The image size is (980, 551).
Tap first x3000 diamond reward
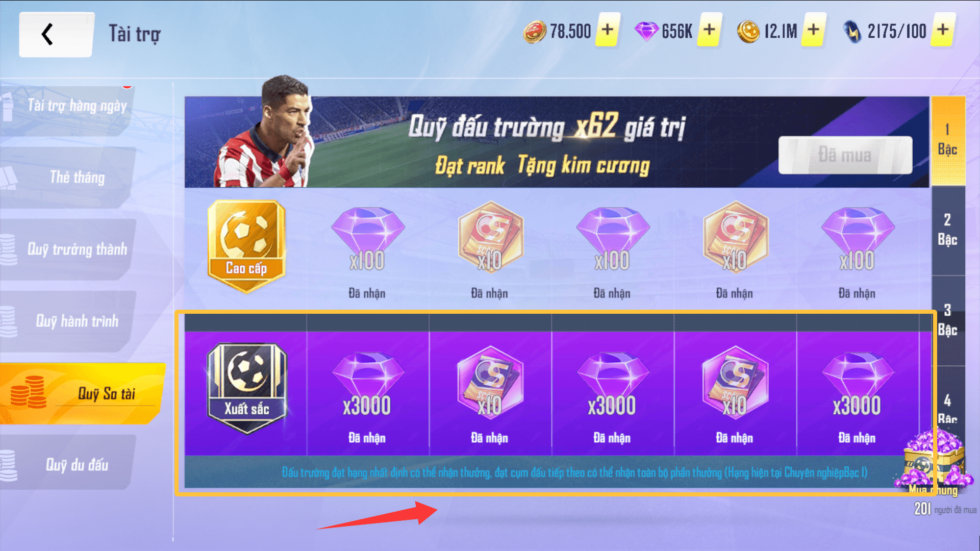click(x=367, y=388)
